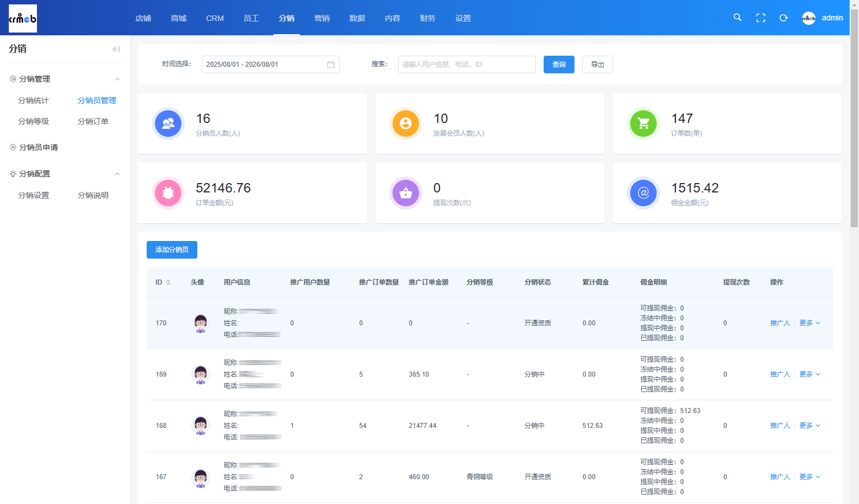Click the crmeb logo
The image size is (859, 504).
pyautogui.click(x=23, y=18)
